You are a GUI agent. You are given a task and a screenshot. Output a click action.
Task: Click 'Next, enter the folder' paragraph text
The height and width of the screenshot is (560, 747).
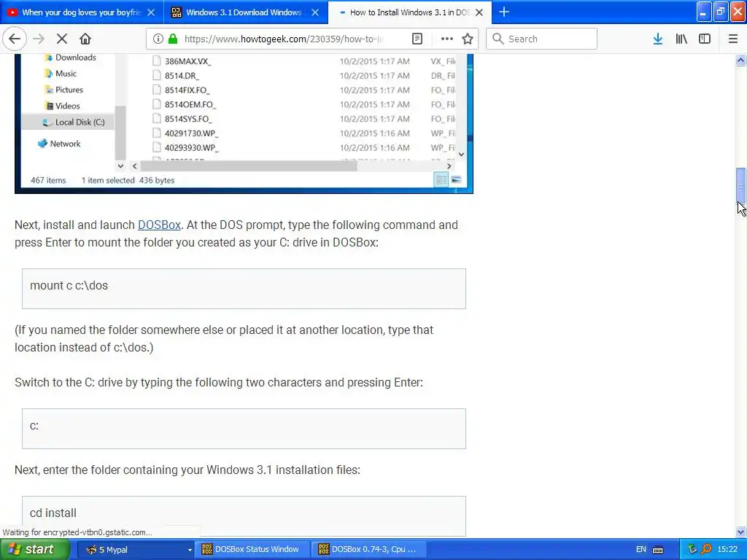point(187,470)
